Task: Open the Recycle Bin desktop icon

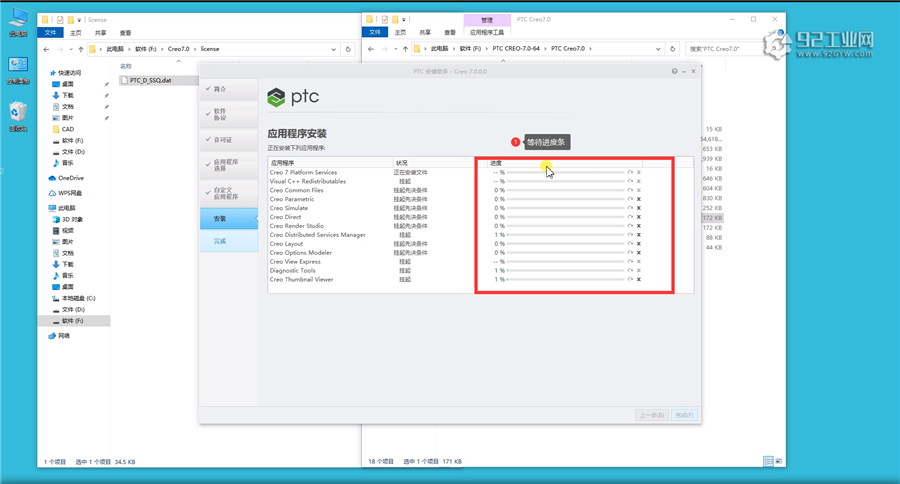Action: click(18, 117)
